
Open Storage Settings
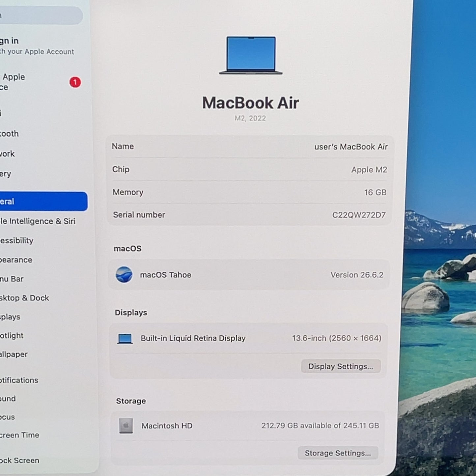(x=338, y=453)
